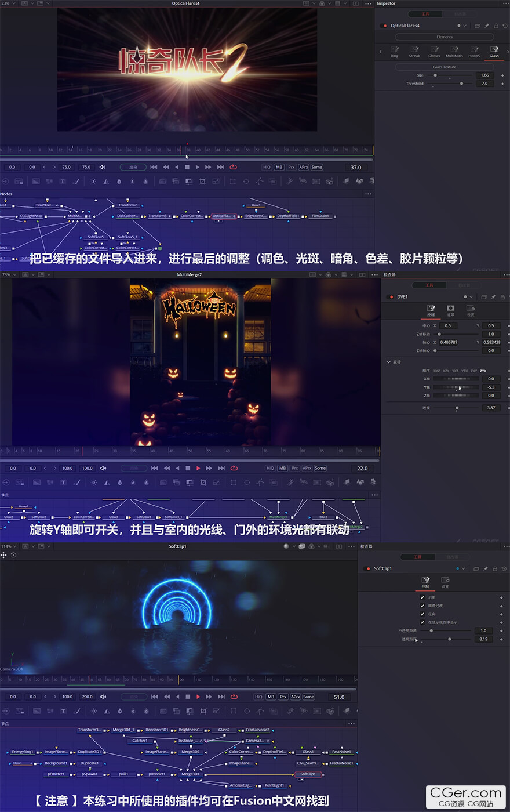This screenshot has width=510, height=812.
Task: Toggle DVE1 enable switch in inspector
Action: pos(391,297)
